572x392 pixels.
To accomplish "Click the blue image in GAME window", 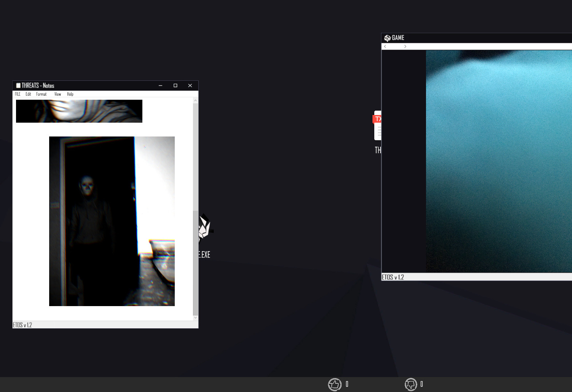I will point(499,161).
